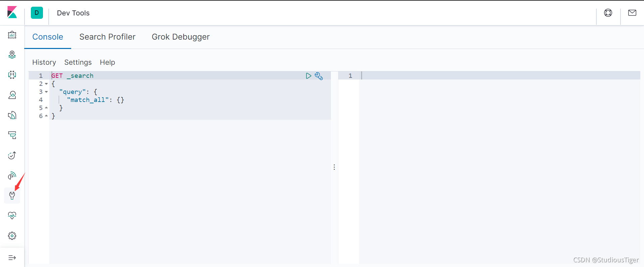Open Uptime sidebar icon
The image size is (644, 267).
pyautogui.click(x=12, y=155)
